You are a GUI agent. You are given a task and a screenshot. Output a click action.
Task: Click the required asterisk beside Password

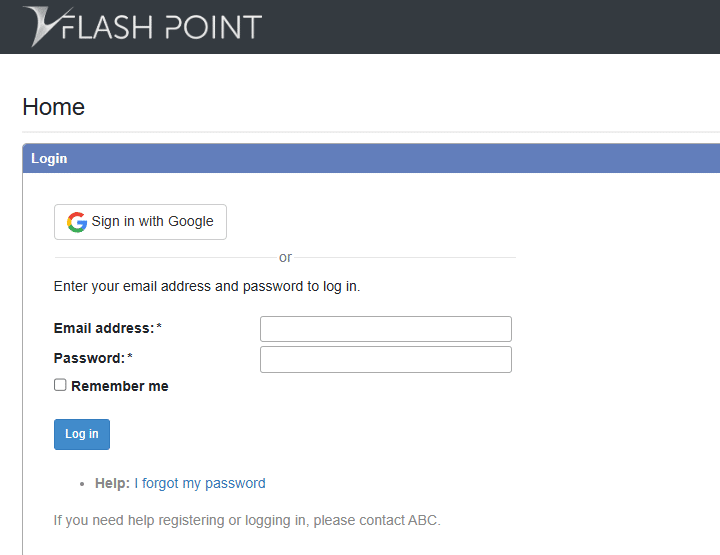(x=130, y=358)
